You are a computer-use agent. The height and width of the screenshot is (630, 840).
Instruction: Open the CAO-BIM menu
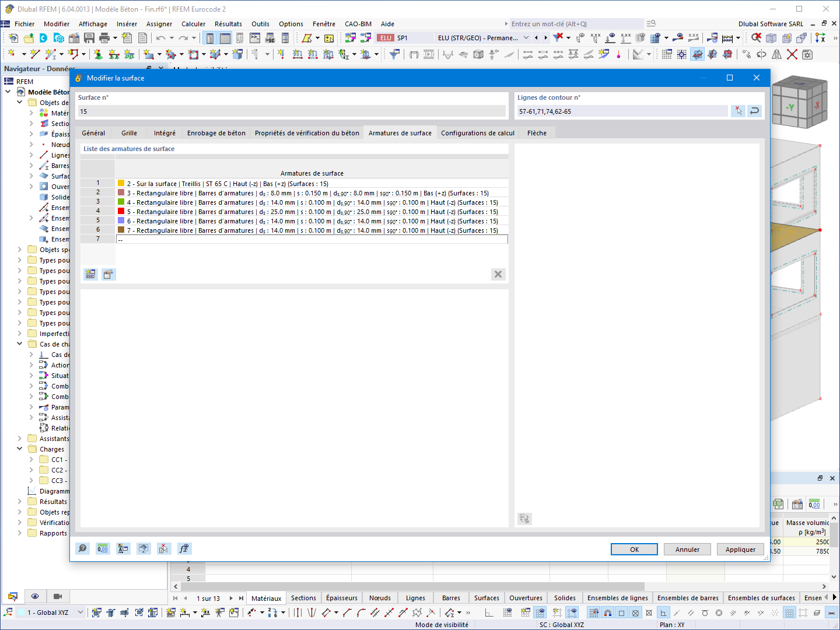[358, 24]
